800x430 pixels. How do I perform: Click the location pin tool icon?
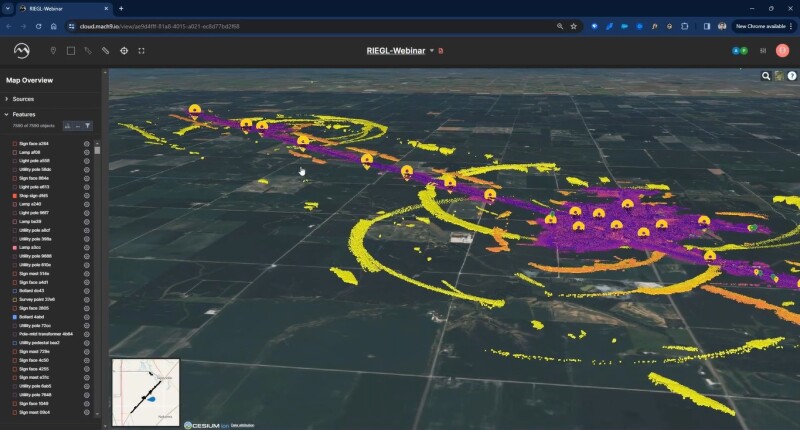53,50
